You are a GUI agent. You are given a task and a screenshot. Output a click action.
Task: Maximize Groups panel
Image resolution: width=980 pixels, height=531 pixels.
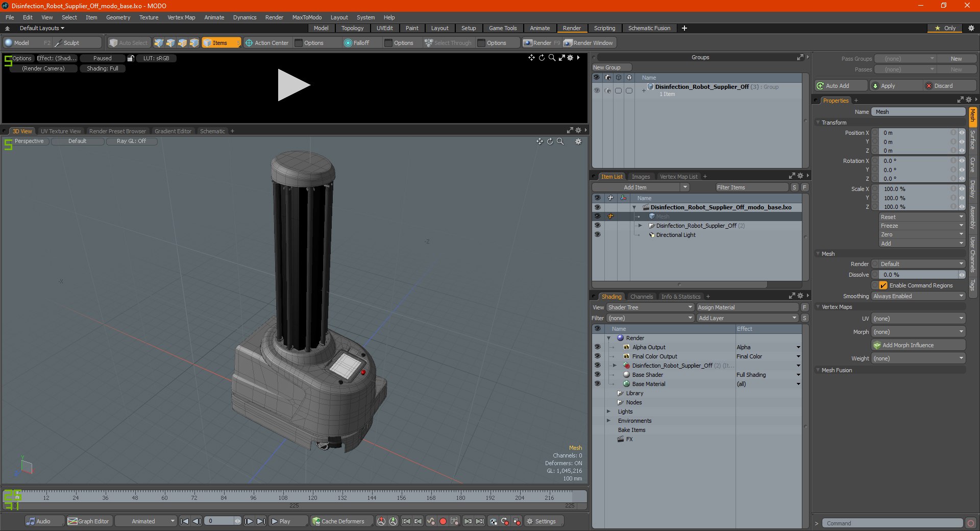(x=800, y=57)
